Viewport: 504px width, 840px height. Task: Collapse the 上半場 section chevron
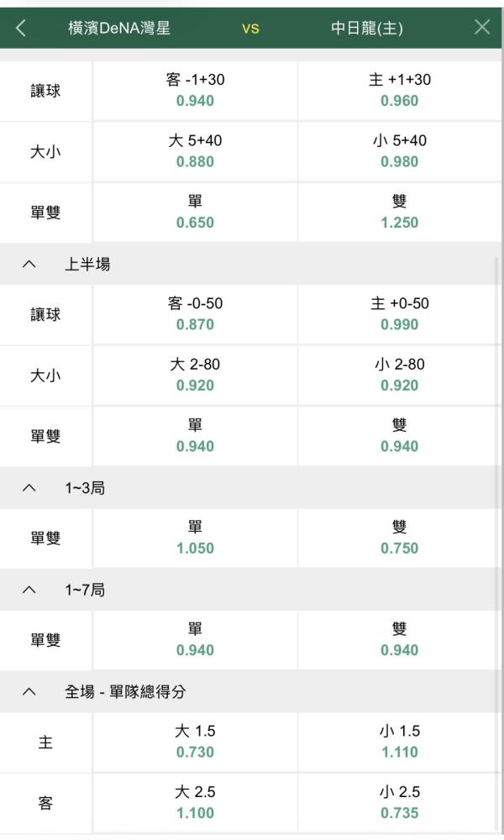(x=29, y=264)
